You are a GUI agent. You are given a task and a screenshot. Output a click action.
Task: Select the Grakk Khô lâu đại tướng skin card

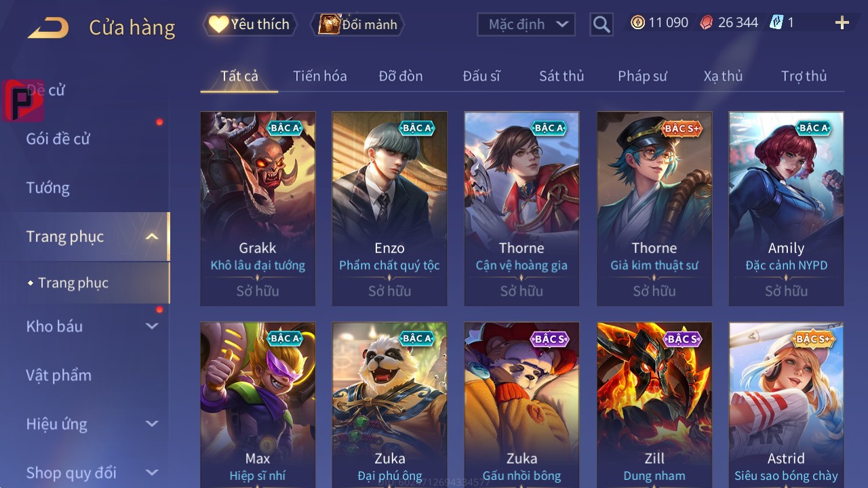pos(258,209)
